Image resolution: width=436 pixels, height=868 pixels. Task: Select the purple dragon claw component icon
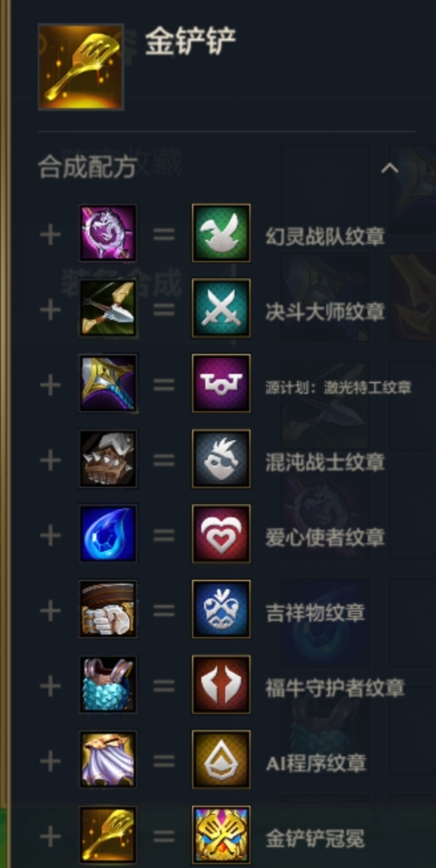point(108,233)
